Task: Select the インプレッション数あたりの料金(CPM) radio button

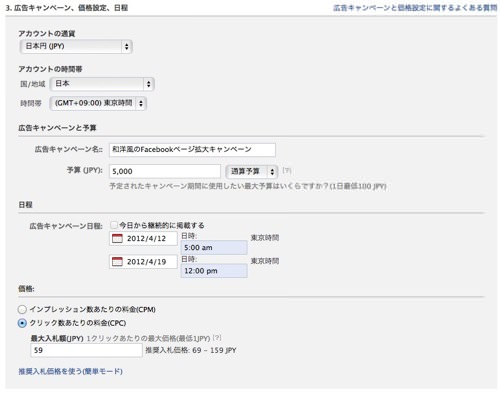Action: [22, 309]
